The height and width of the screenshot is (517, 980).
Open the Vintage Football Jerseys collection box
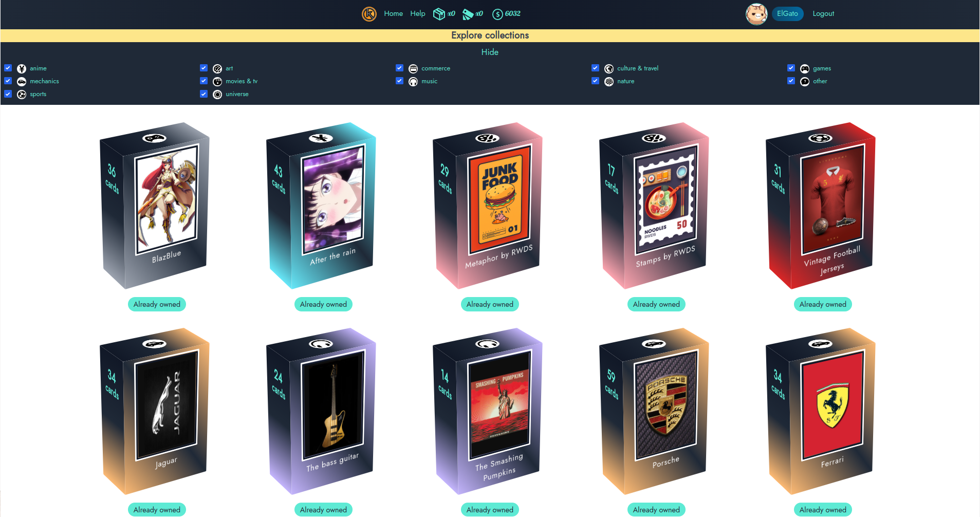click(821, 206)
